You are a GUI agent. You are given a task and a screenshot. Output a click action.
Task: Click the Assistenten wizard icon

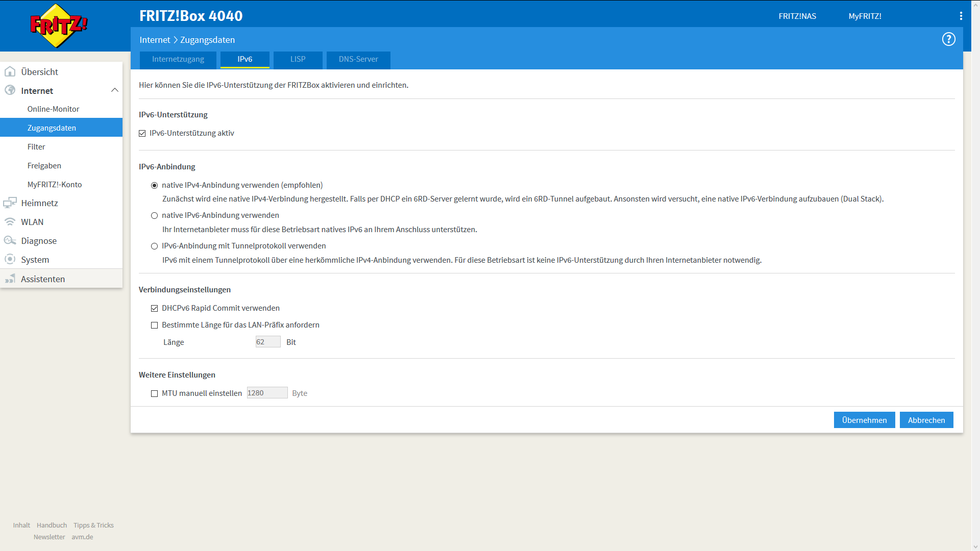tap(10, 279)
